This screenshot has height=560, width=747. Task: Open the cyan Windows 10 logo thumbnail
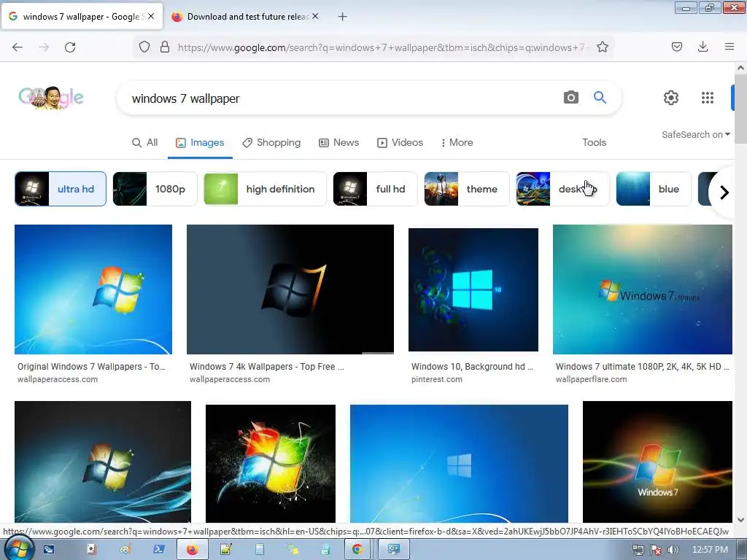pos(473,289)
